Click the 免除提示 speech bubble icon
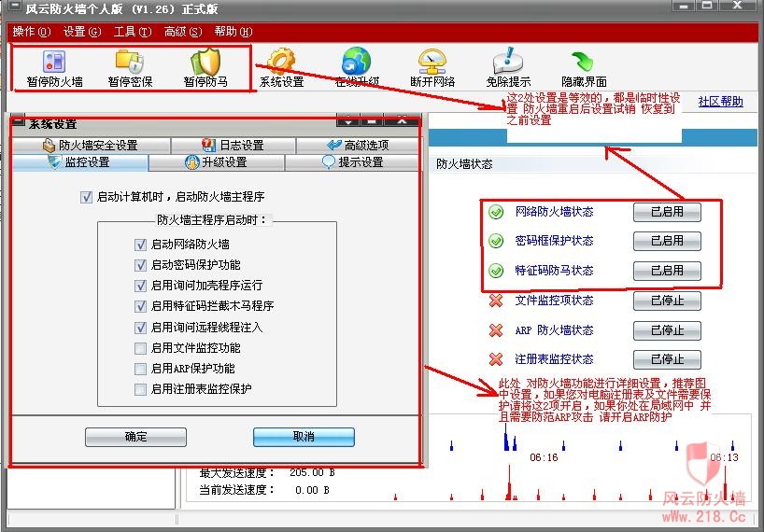The width and height of the screenshot is (764, 532). 508,61
